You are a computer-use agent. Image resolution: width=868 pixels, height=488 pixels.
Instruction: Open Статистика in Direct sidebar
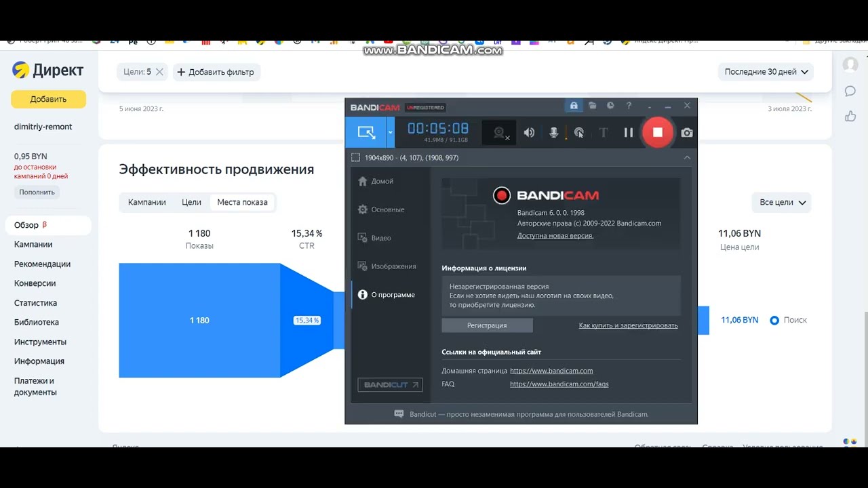35,303
